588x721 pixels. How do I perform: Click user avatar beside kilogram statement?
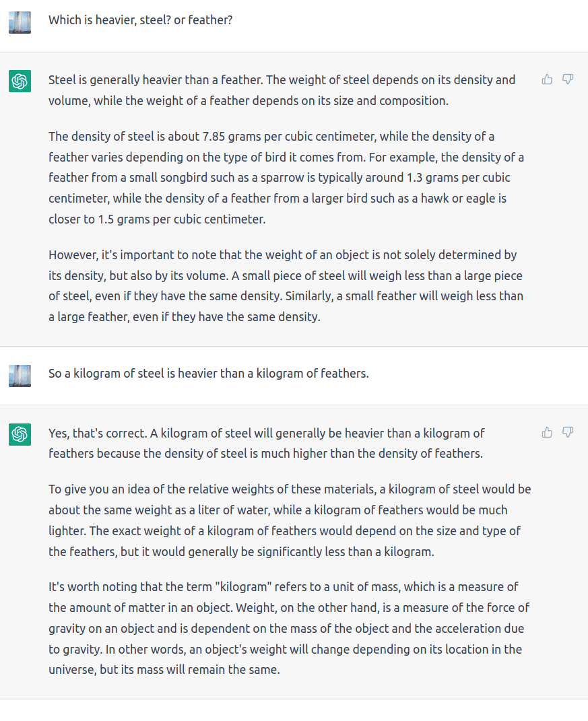[20, 376]
